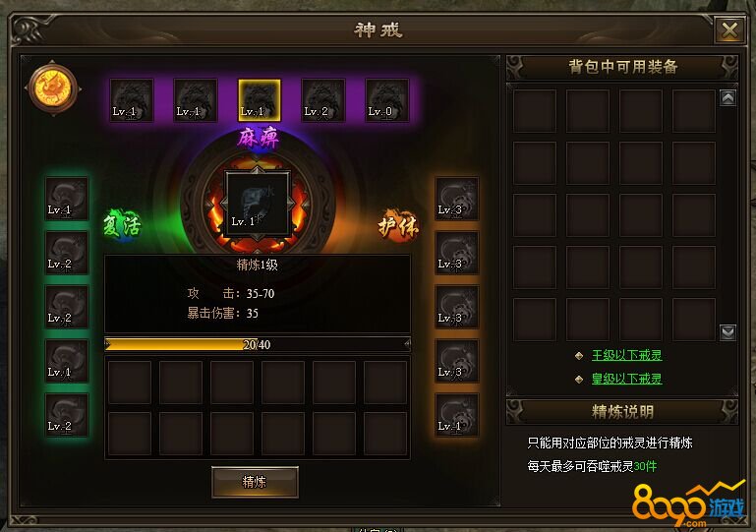The width and height of the screenshot is (756, 532).
Task: Select the highlighted Lv.1 purple ring slot
Action: click(x=260, y=100)
